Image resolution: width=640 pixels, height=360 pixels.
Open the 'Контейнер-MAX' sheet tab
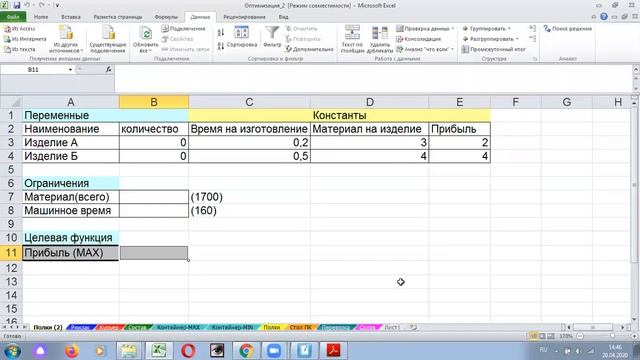coord(178,327)
